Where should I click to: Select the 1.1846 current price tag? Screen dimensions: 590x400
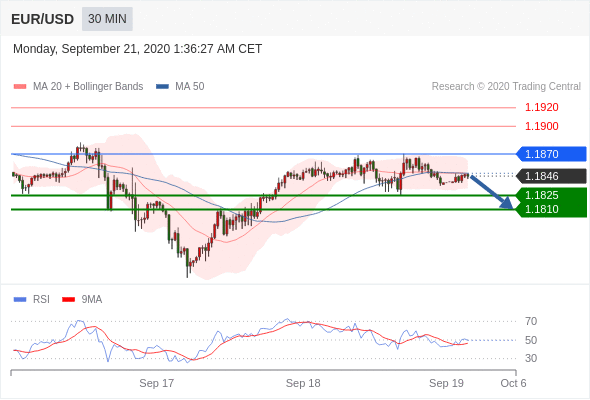click(551, 176)
